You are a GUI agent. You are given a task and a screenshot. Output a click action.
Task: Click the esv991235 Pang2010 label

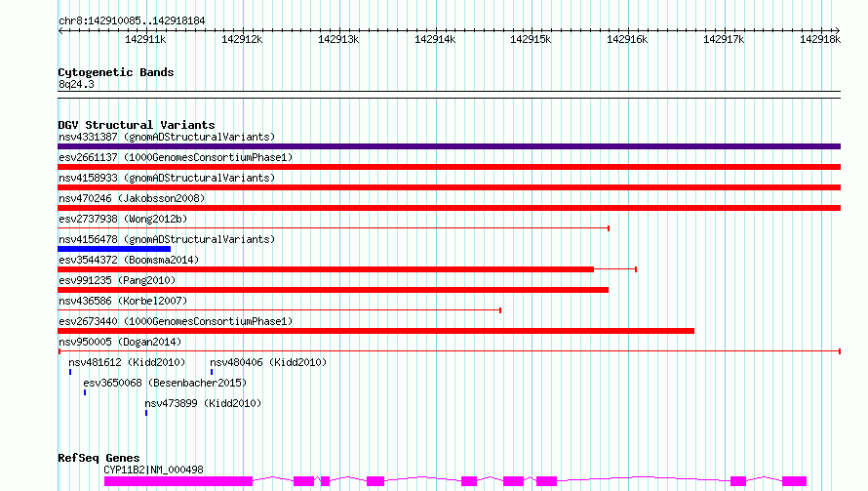coord(117,280)
